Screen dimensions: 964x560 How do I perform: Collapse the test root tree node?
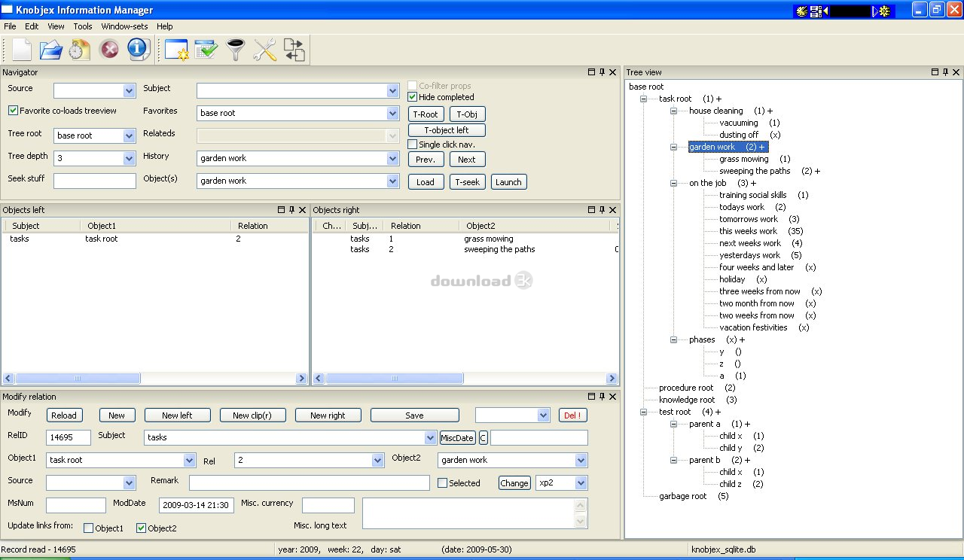pos(644,412)
